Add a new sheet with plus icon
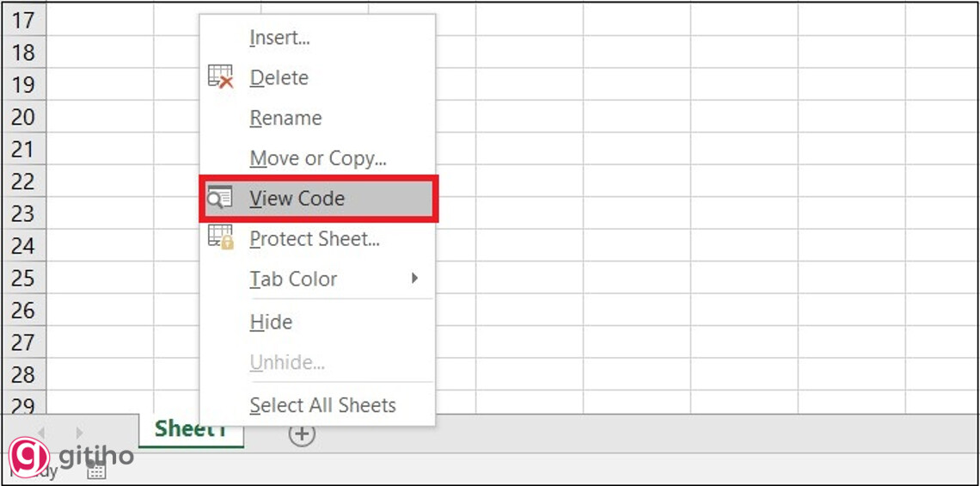980x486 pixels. click(302, 434)
